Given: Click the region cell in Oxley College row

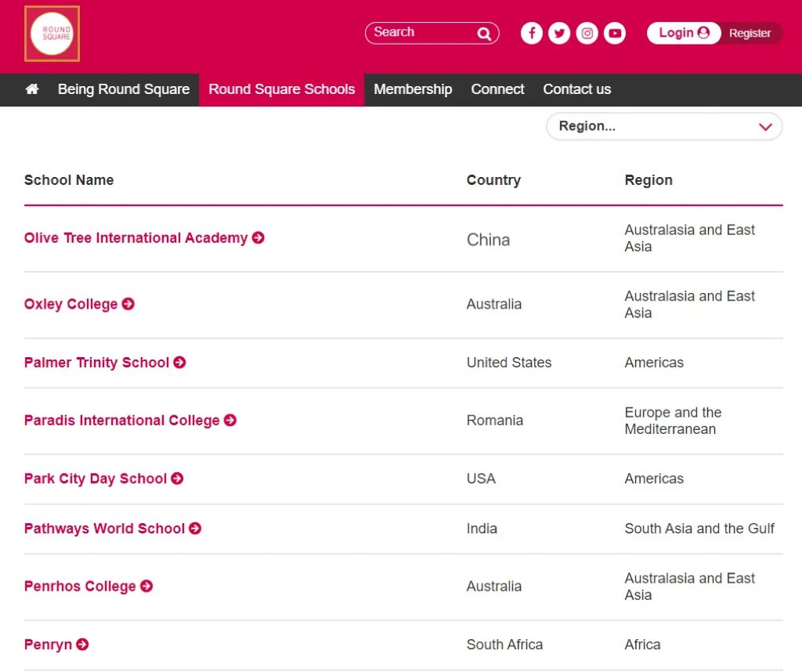Looking at the screenshot, I should tap(689, 305).
